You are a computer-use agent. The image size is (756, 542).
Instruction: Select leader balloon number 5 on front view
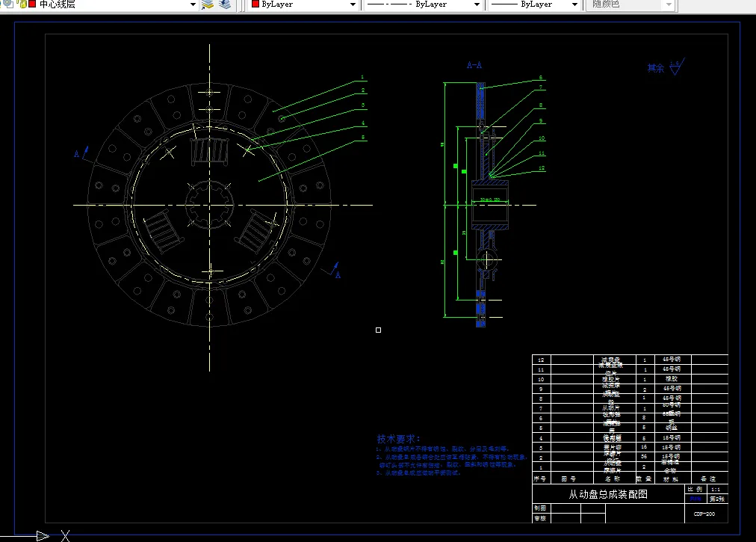(x=363, y=138)
